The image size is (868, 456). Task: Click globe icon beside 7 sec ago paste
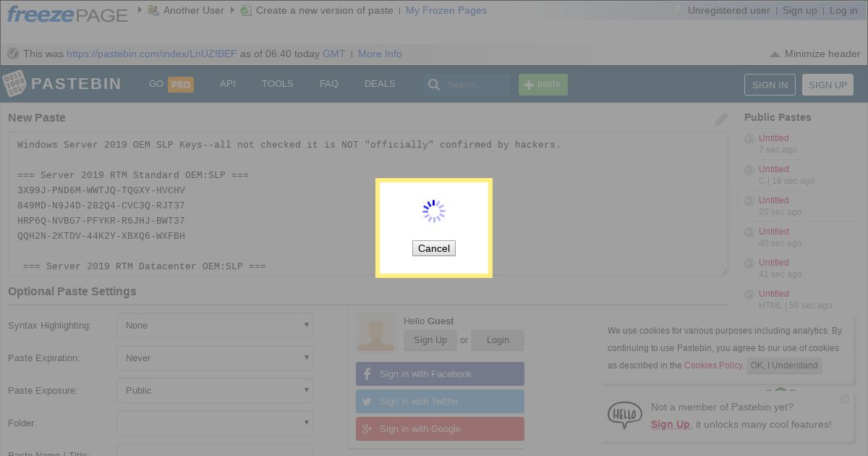pos(749,139)
